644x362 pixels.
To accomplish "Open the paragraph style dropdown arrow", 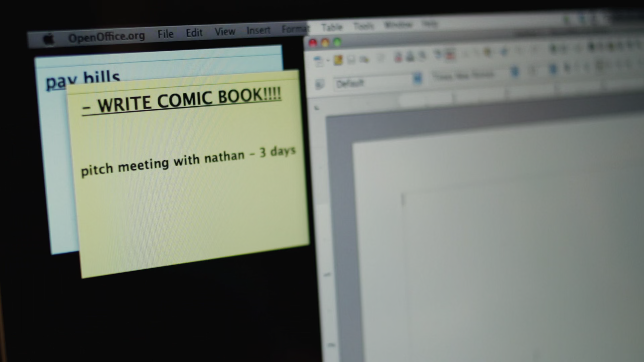I will (417, 79).
